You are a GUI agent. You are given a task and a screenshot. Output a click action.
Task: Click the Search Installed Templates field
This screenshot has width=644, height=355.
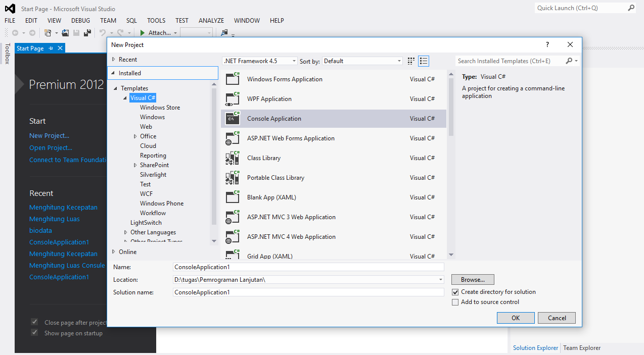pyautogui.click(x=510, y=61)
